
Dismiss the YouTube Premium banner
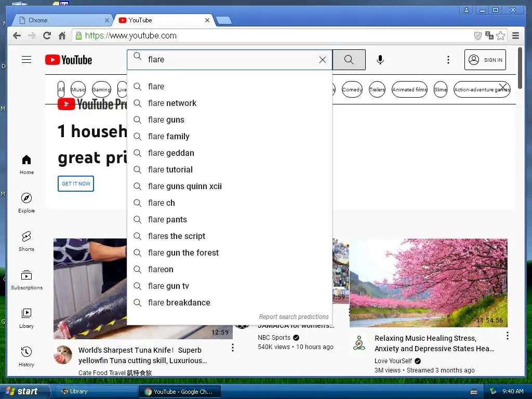503,87
